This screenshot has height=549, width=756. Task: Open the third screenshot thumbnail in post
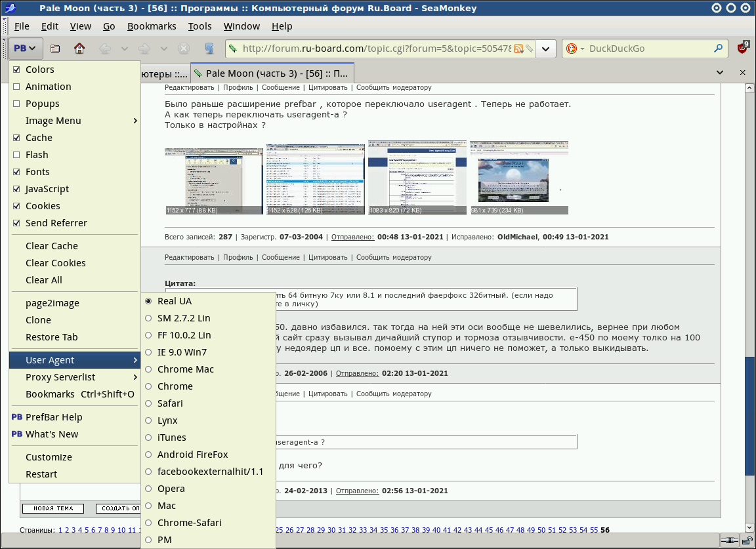(x=417, y=176)
